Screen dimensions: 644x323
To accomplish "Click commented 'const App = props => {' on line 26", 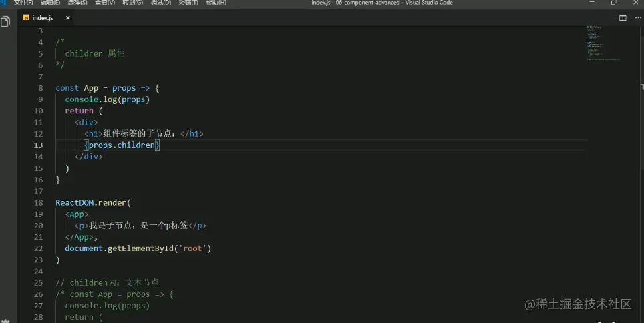I will (122, 294).
